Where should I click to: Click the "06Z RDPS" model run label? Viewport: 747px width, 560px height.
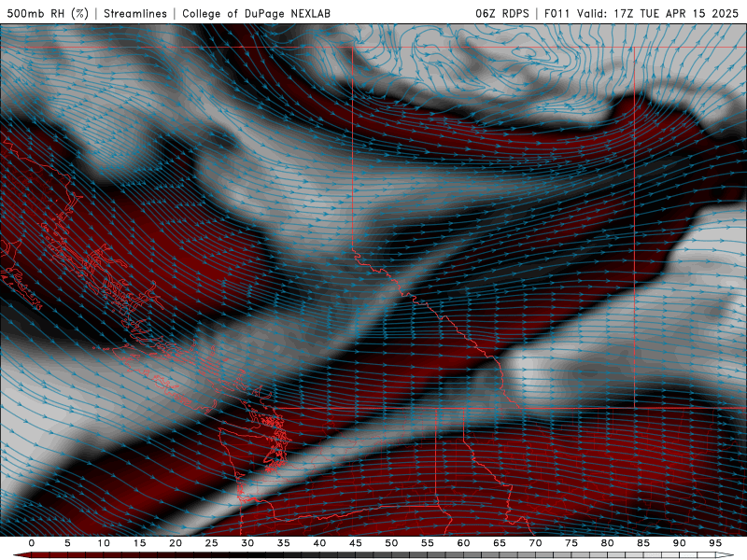[502, 13]
